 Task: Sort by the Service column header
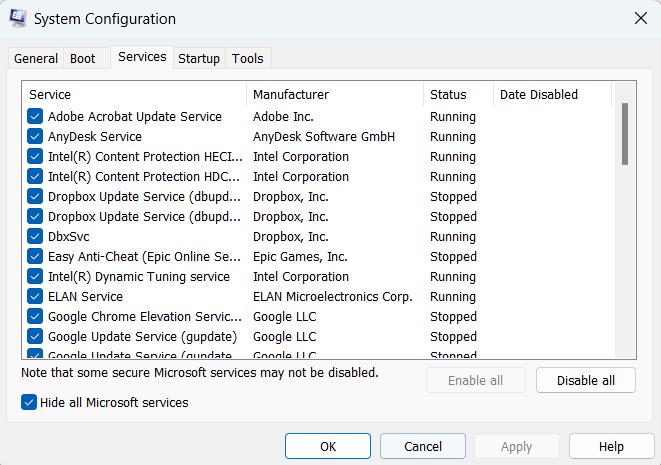[x=134, y=94]
